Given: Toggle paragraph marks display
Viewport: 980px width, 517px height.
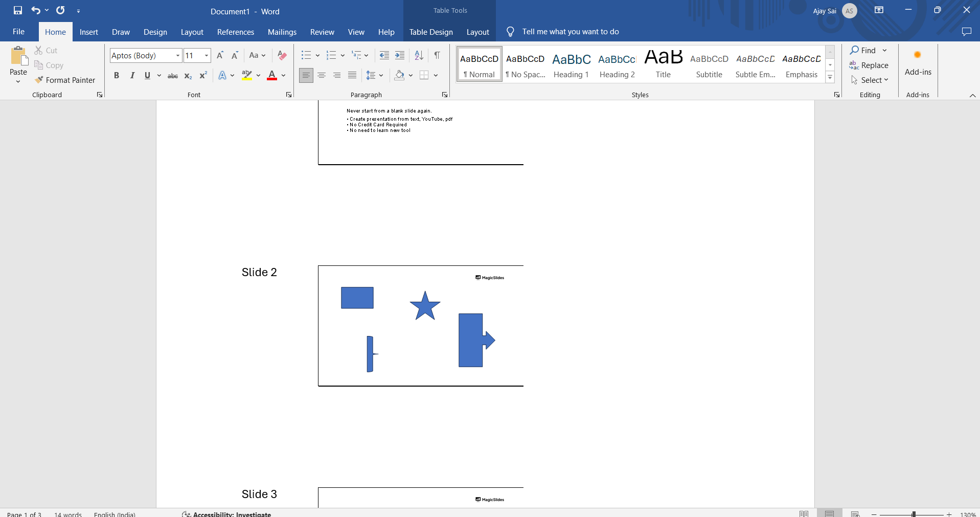Looking at the screenshot, I should (437, 55).
